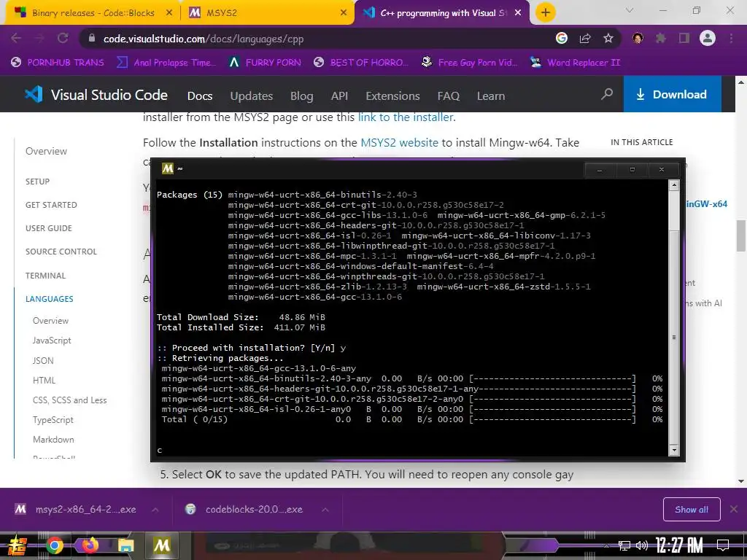Open the Learn menu item
The image size is (747, 560).
[x=491, y=96]
